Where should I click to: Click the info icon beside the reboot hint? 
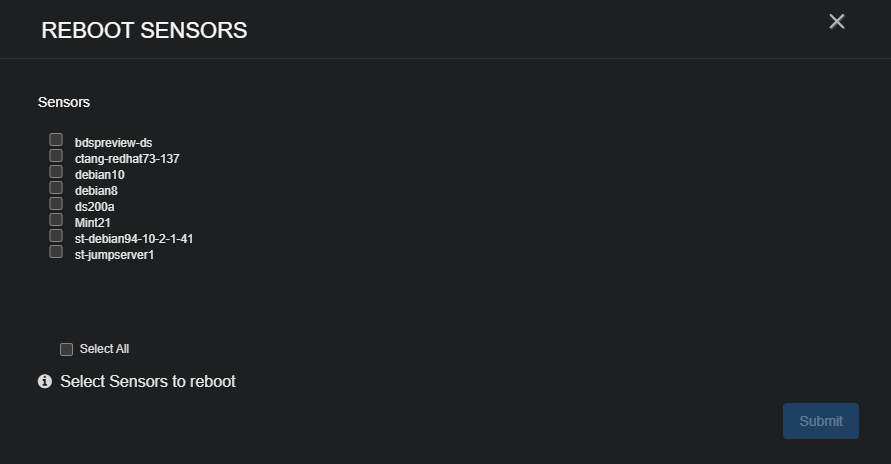pyautogui.click(x=45, y=381)
